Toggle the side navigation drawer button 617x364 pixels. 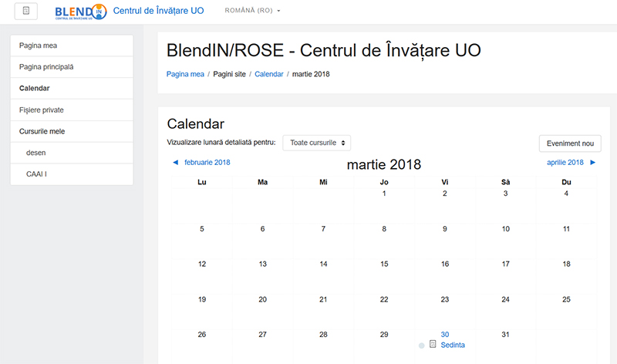(26, 11)
